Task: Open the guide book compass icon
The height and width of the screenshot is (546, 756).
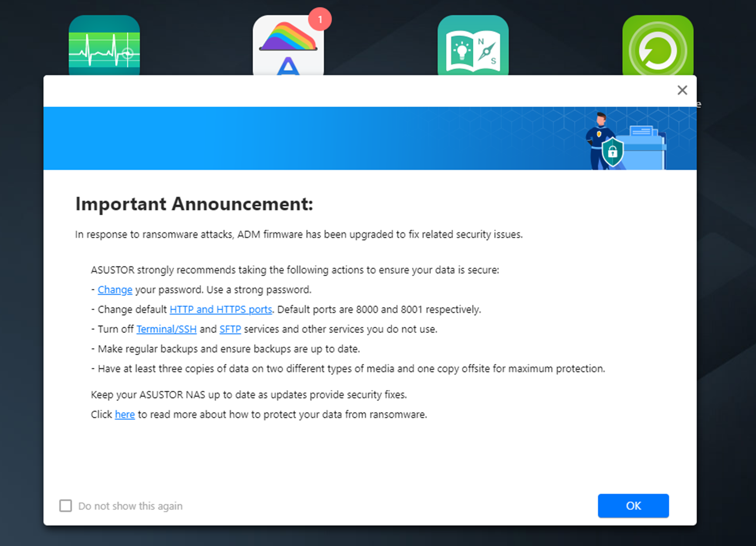Action: pos(473,46)
